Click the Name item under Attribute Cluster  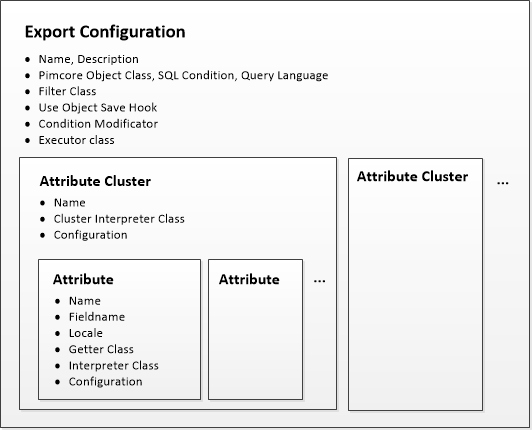(70, 203)
